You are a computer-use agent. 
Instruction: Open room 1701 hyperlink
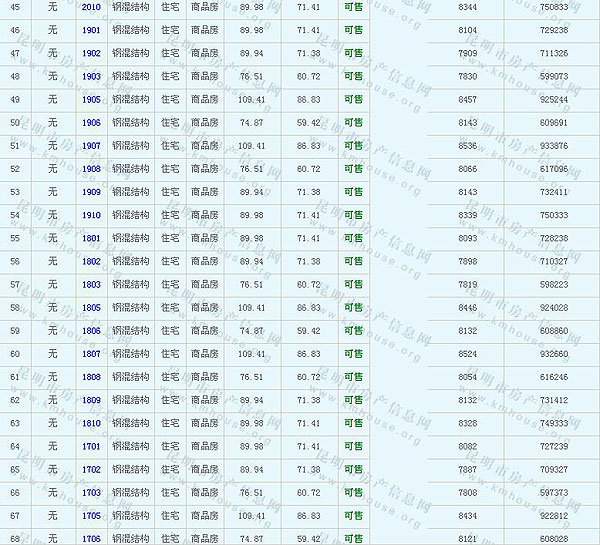91,446
